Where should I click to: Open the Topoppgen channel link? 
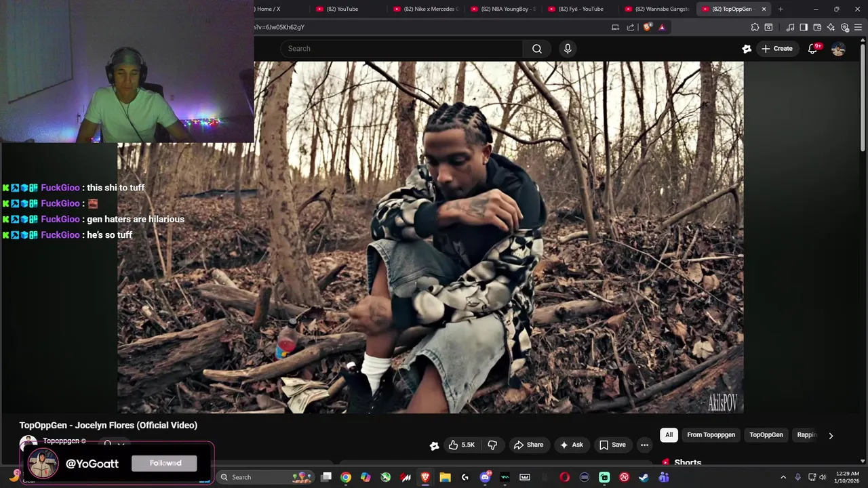click(61, 441)
